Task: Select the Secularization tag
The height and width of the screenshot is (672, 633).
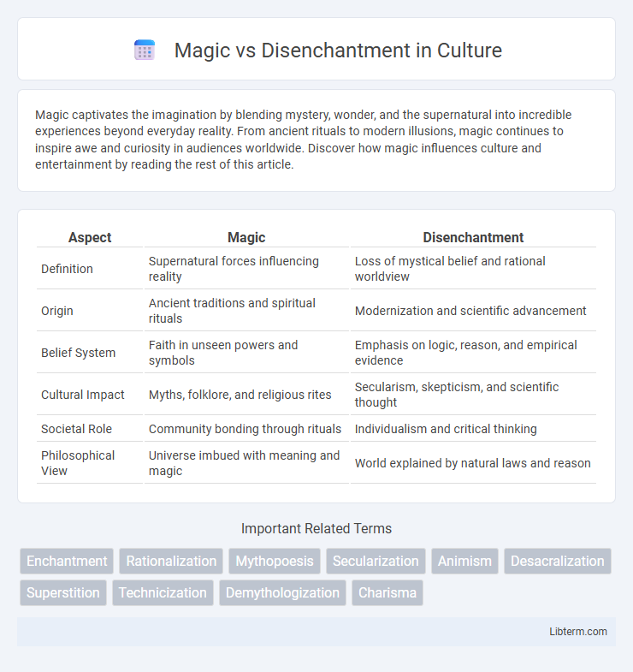Action: click(x=376, y=561)
